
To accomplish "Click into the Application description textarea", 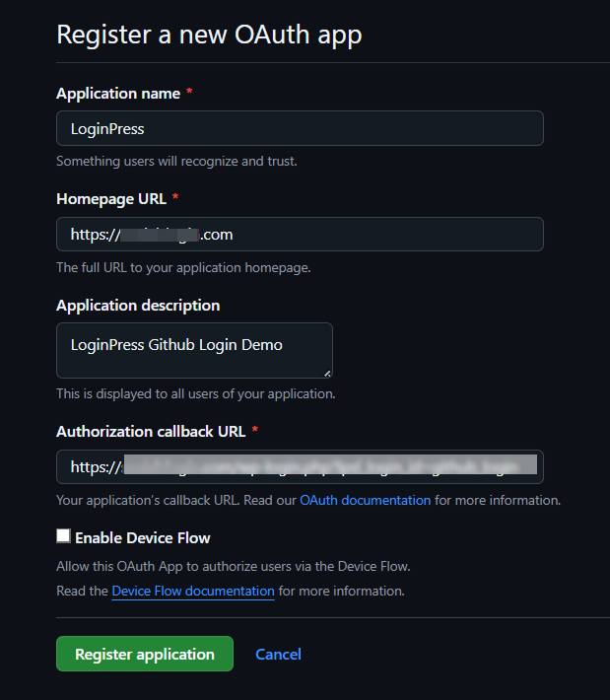I will coord(194,350).
